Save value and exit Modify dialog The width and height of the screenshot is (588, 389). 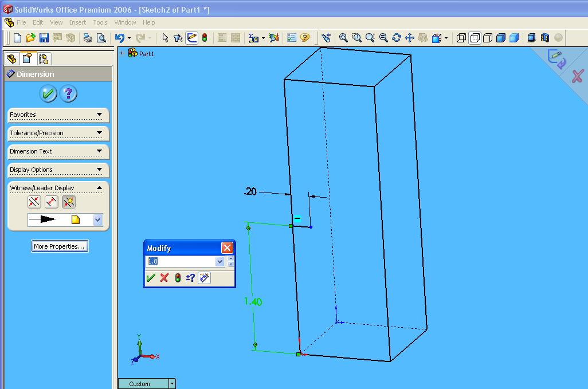(151, 278)
